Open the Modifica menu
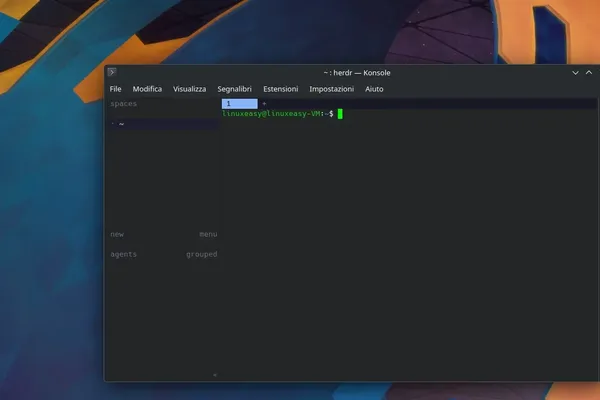This screenshot has width=600, height=400. pyautogui.click(x=147, y=89)
